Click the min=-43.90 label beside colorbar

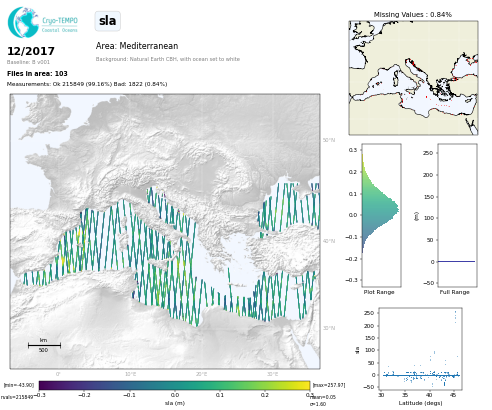(19, 385)
